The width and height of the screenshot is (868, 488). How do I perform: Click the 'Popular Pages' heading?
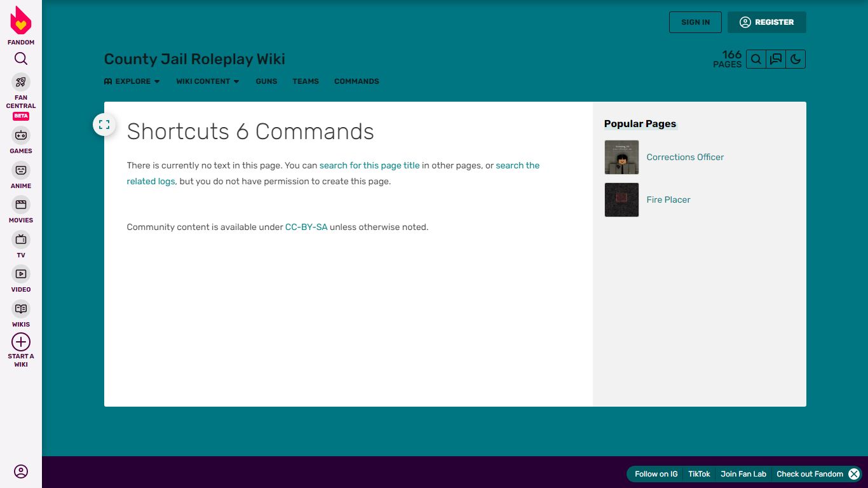point(640,124)
